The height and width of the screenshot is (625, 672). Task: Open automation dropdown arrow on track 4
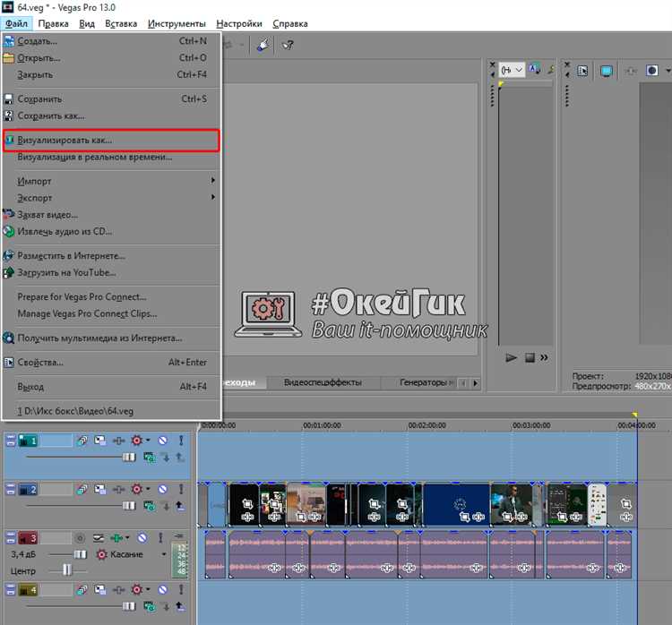148,590
